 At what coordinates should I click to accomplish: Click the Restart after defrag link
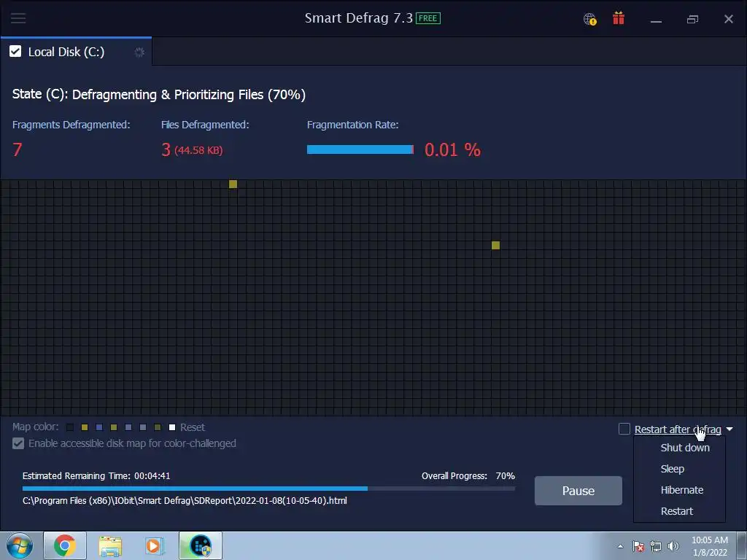(678, 429)
